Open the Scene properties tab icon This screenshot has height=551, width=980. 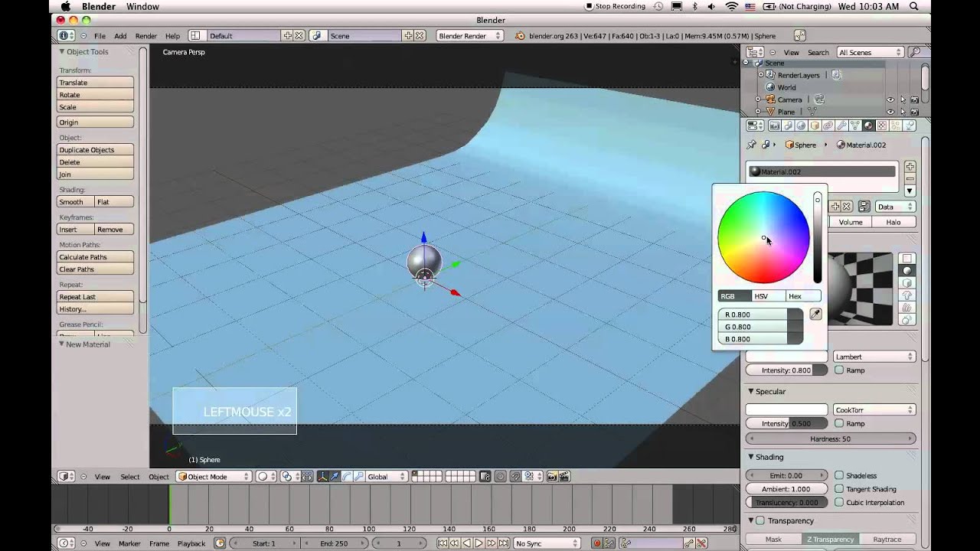coord(788,126)
